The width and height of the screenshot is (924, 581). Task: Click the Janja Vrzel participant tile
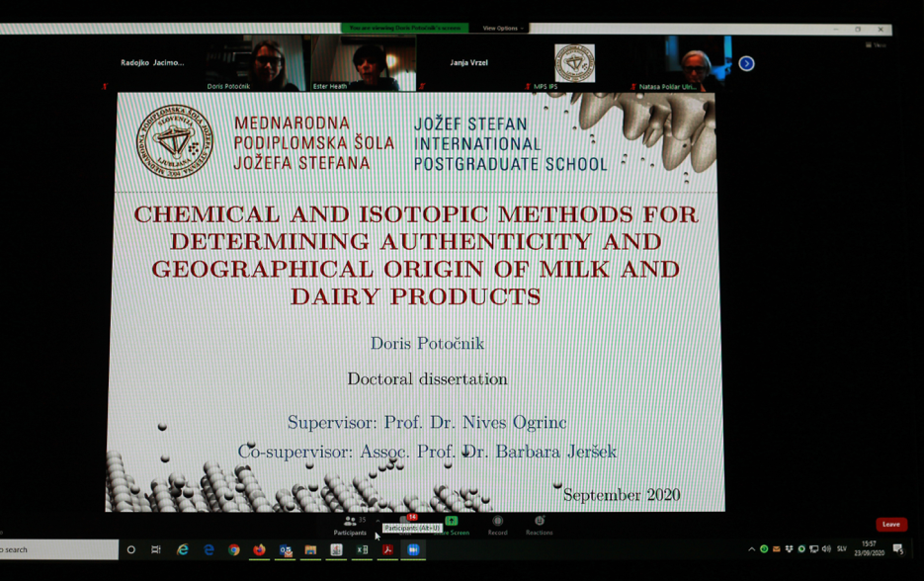[x=469, y=64]
